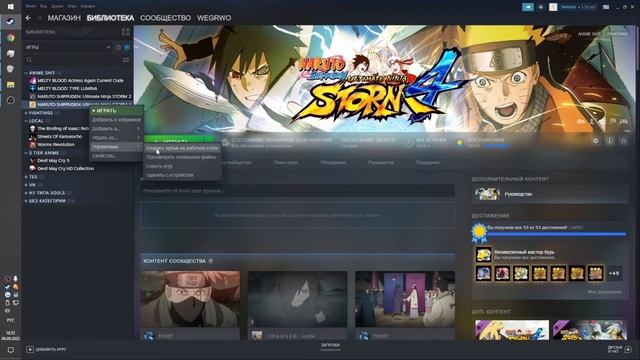Click the library search field

pos(72,60)
